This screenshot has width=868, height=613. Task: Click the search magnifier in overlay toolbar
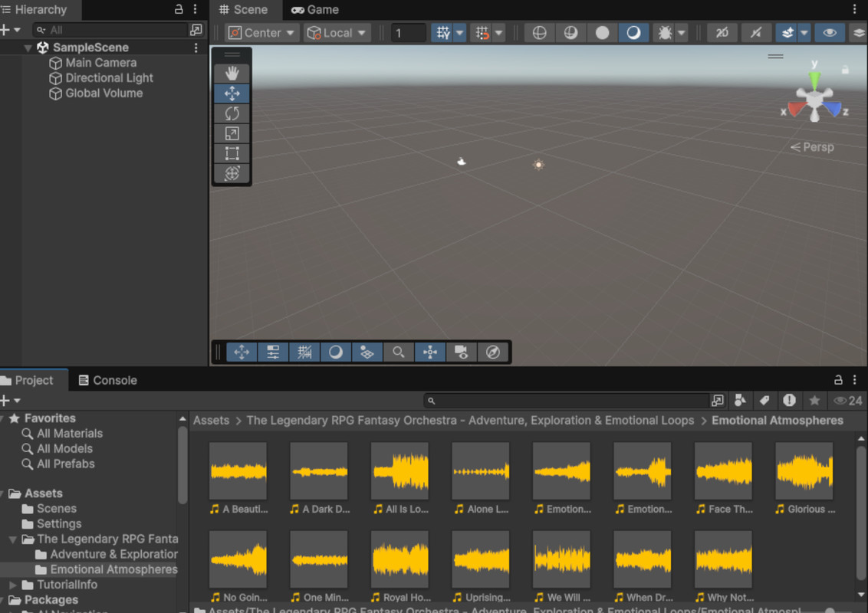[x=399, y=352]
